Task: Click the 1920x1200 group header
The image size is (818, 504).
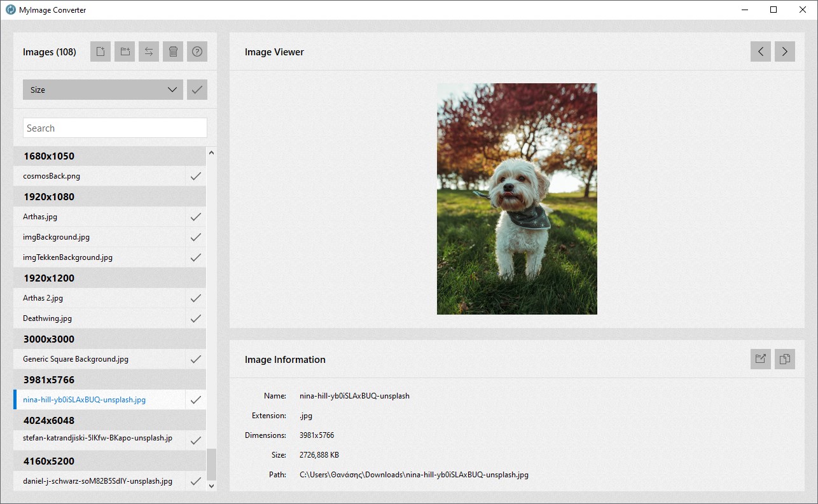Action: 110,278
